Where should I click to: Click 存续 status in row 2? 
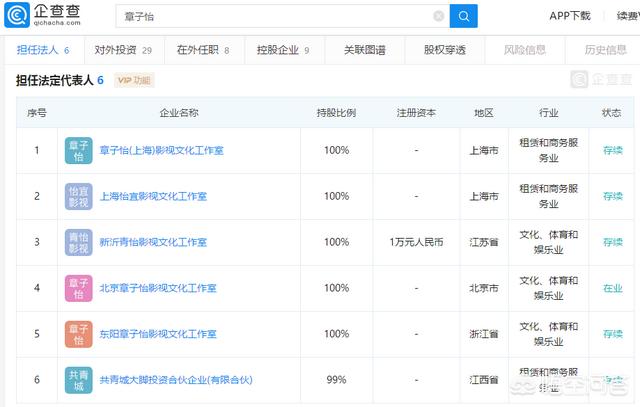(613, 196)
